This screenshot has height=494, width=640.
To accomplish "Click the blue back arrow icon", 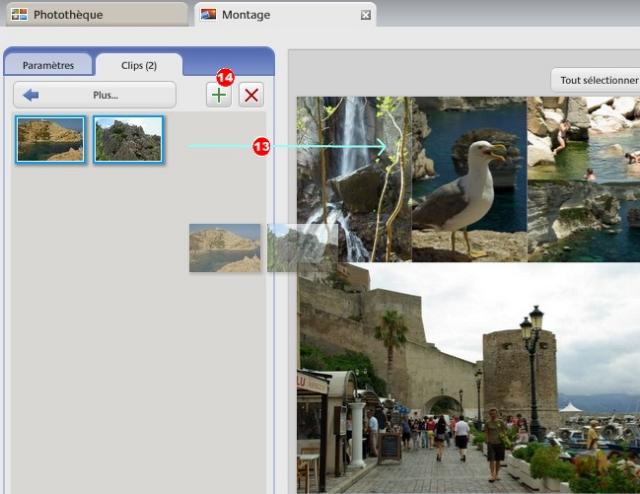I will click(x=31, y=95).
